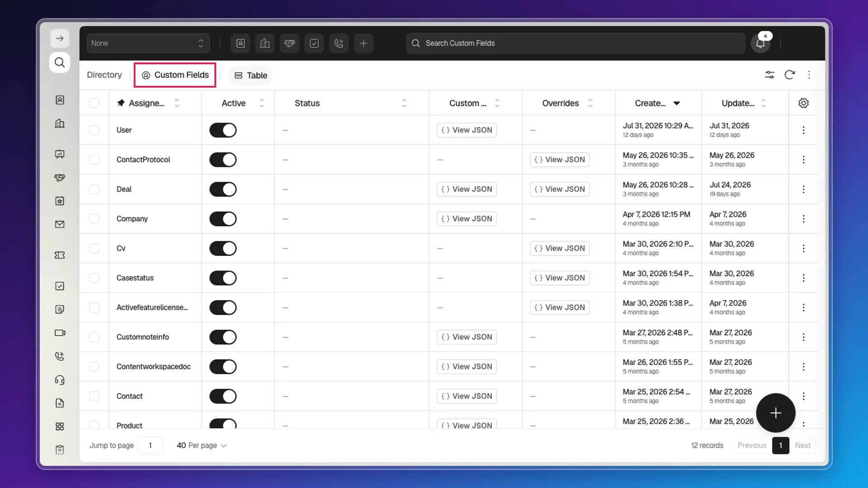Open deals handshake icon in the top toolbar
The width and height of the screenshot is (868, 488).
coord(290,43)
